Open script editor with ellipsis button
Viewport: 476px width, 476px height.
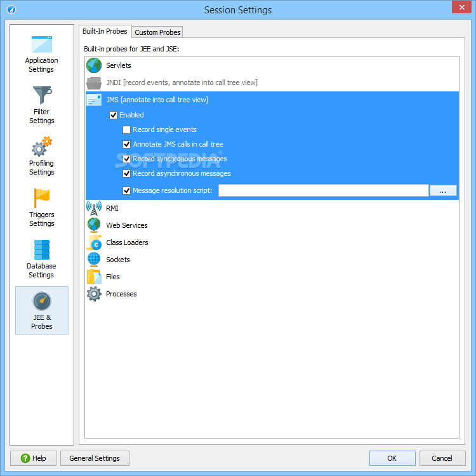coord(443,190)
